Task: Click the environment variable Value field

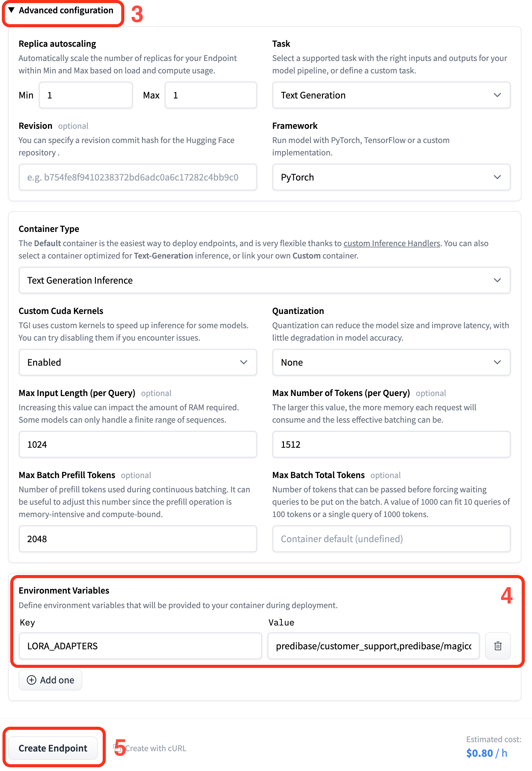Action: (x=373, y=646)
